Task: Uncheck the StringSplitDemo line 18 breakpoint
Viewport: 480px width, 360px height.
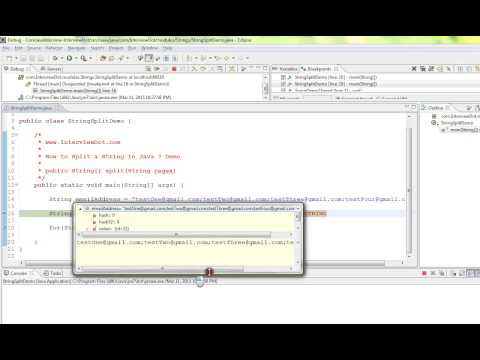Action: pyautogui.click(x=283, y=84)
